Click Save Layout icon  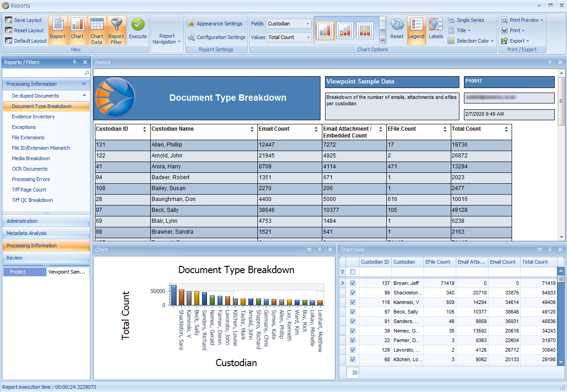tap(9, 20)
